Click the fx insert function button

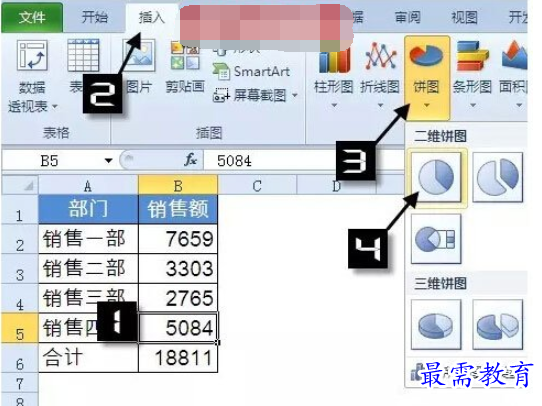(190, 160)
